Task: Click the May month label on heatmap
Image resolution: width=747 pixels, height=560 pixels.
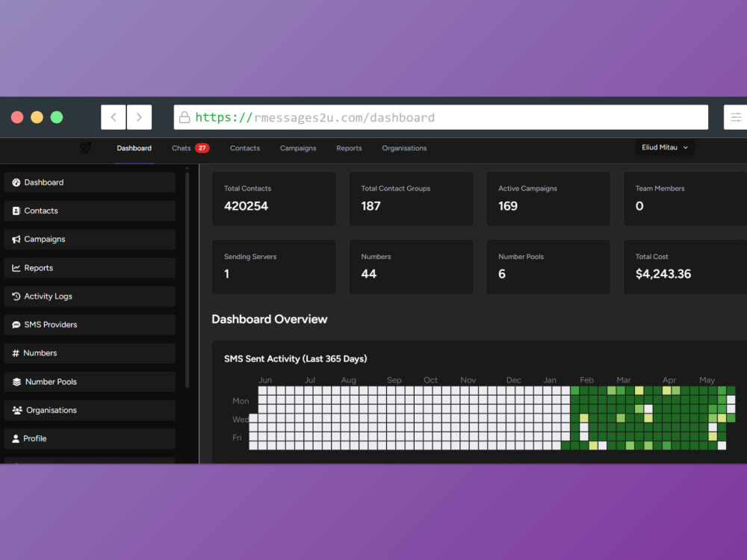Action: pyautogui.click(x=707, y=380)
